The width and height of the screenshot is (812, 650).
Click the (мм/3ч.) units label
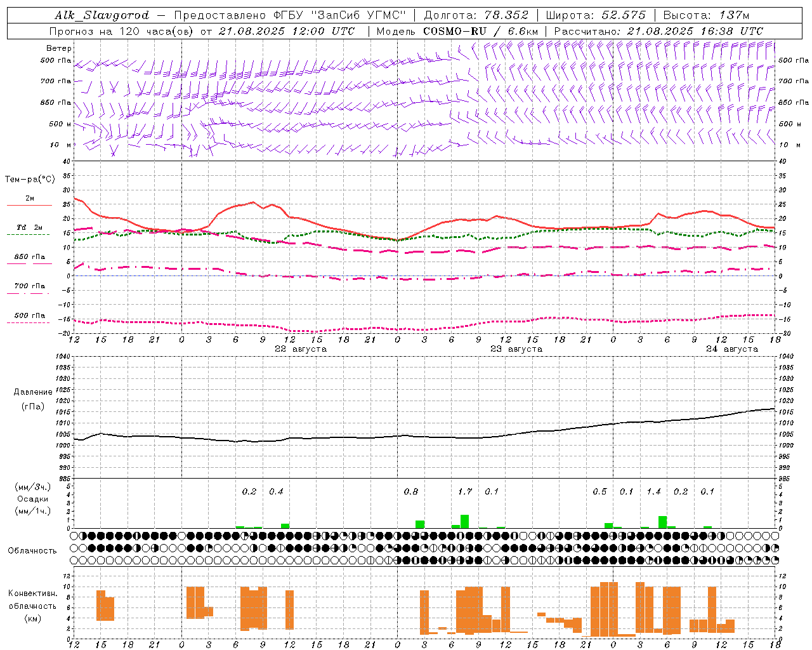(32, 487)
